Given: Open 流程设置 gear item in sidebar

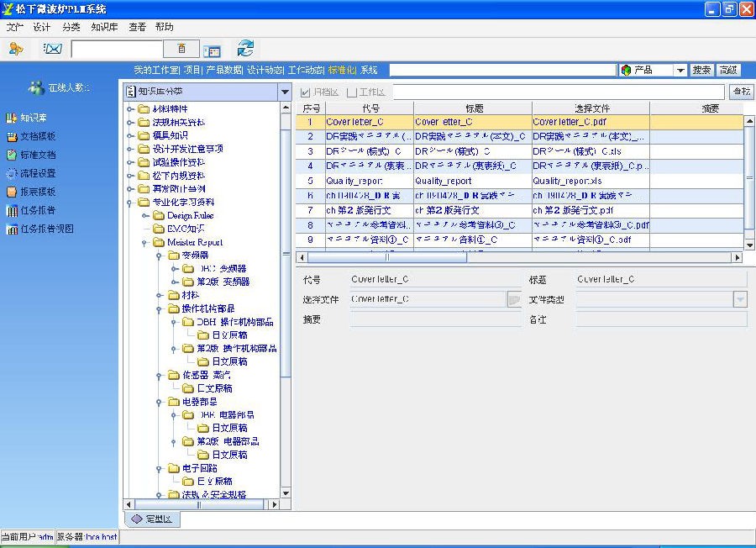Looking at the screenshot, I should (x=37, y=173).
